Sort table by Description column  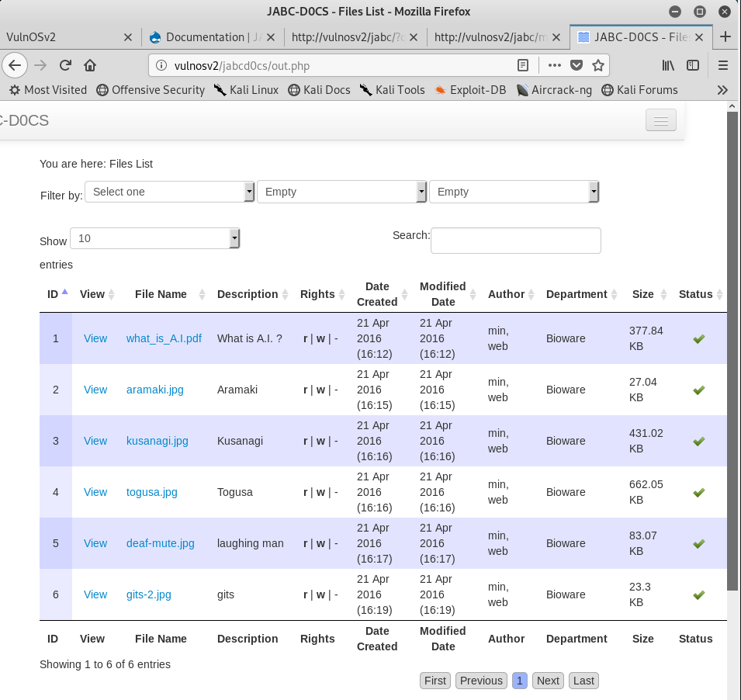coord(253,294)
